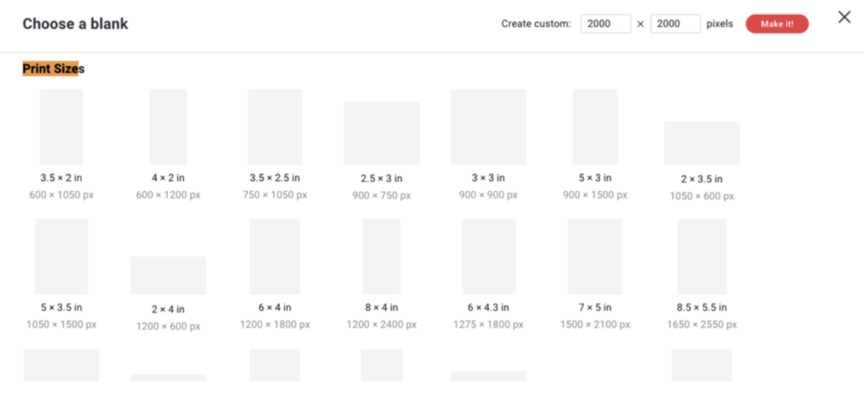Close the Choose a blank dialog

click(843, 18)
